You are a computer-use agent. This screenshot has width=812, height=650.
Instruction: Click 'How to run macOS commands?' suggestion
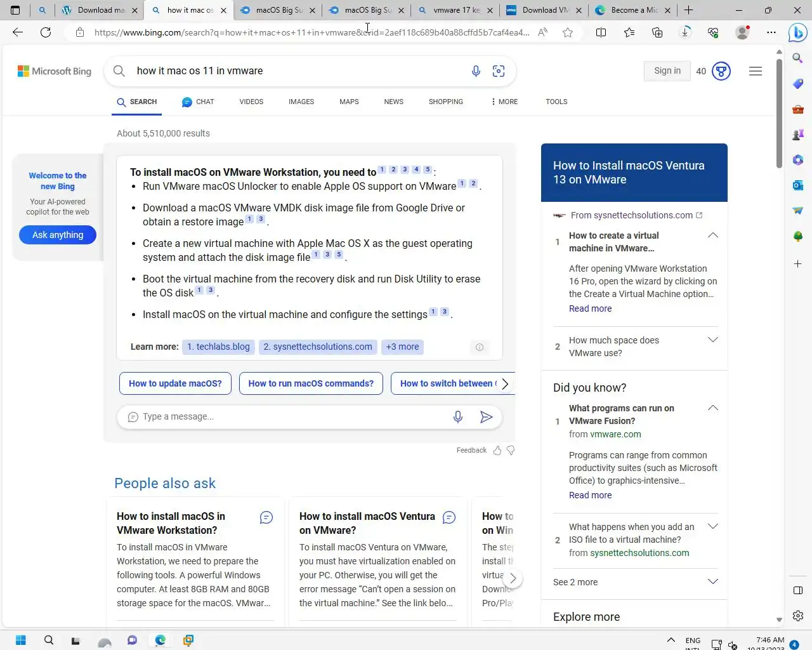pos(311,383)
